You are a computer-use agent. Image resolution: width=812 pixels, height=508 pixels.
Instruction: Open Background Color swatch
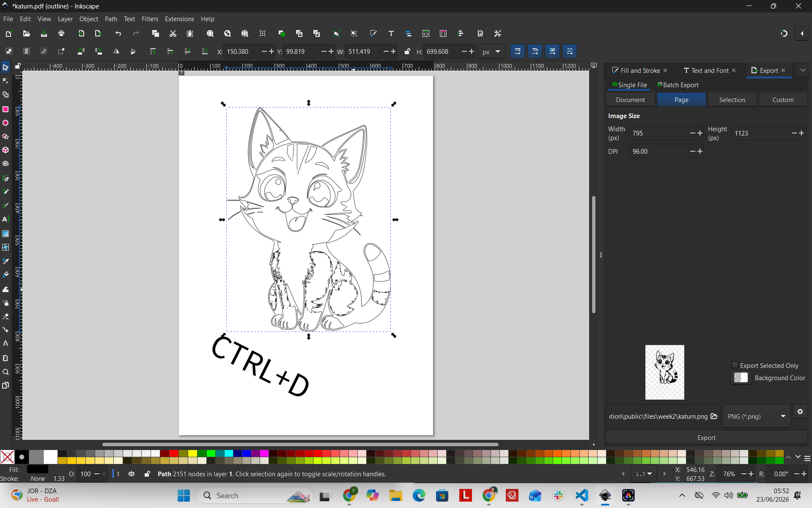[741, 378]
